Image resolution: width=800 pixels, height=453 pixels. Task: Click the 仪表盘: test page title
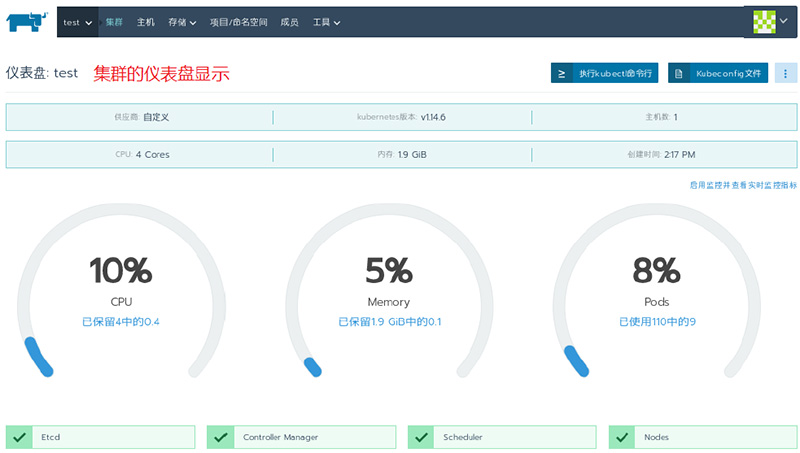point(42,73)
